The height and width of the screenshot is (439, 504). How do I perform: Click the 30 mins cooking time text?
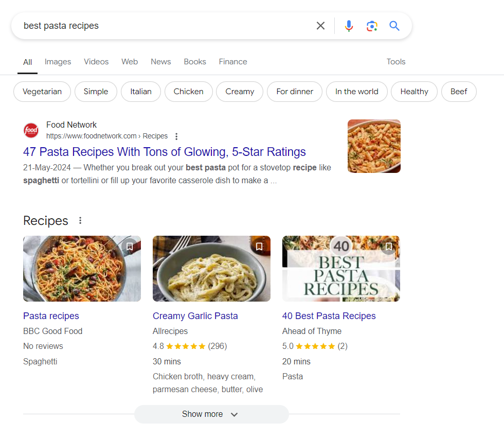pos(167,361)
